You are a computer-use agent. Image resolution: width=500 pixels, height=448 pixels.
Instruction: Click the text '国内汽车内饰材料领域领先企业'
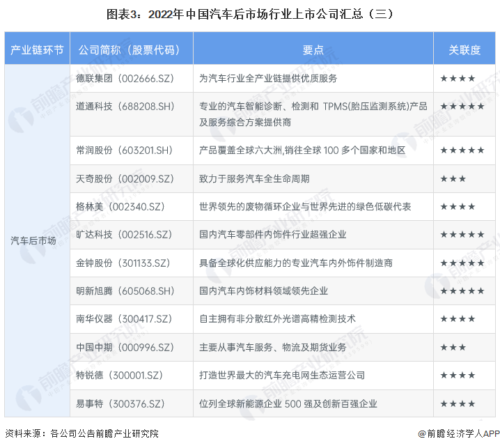tap(263, 291)
